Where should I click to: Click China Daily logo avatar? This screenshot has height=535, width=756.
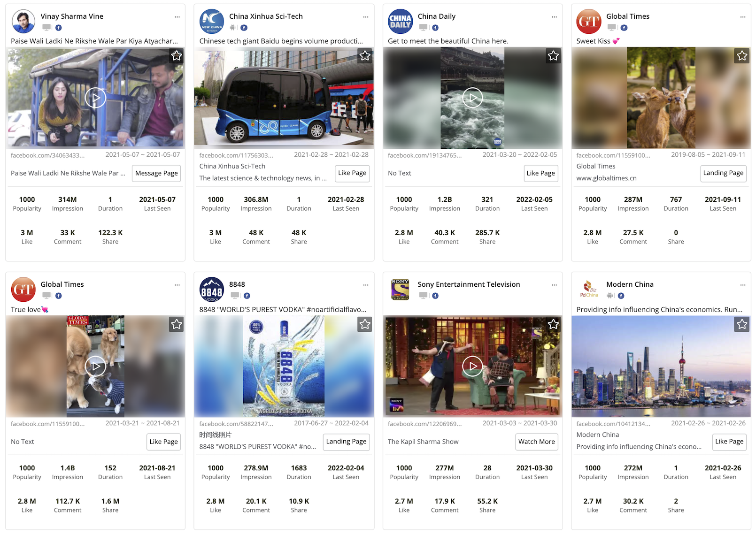[401, 21]
